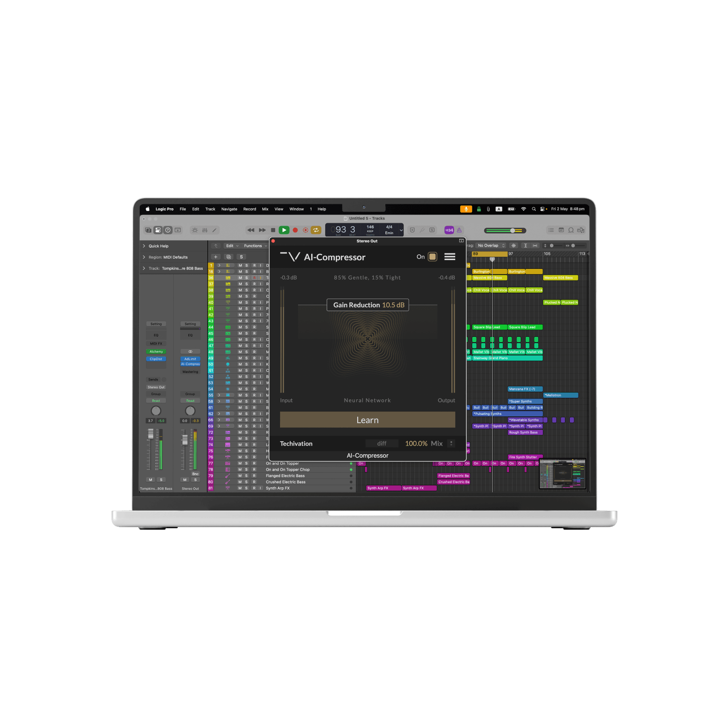Click the List Editors icon at top right
The image size is (728, 728).
point(551,230)
